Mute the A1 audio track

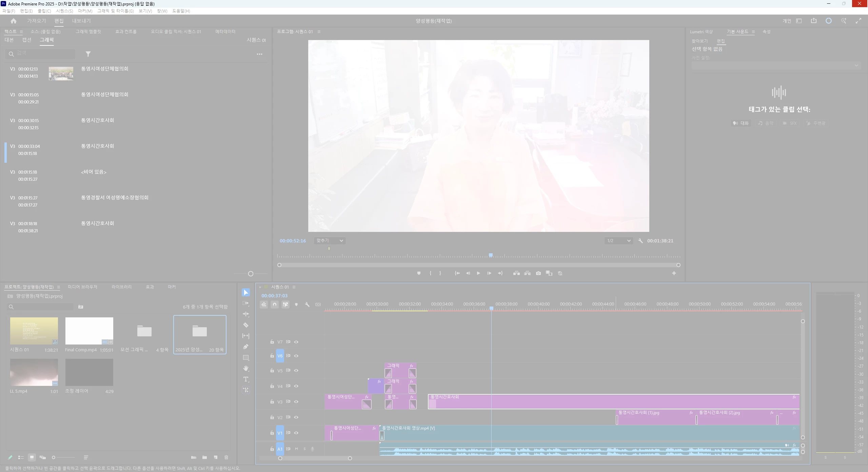point(296,449)
